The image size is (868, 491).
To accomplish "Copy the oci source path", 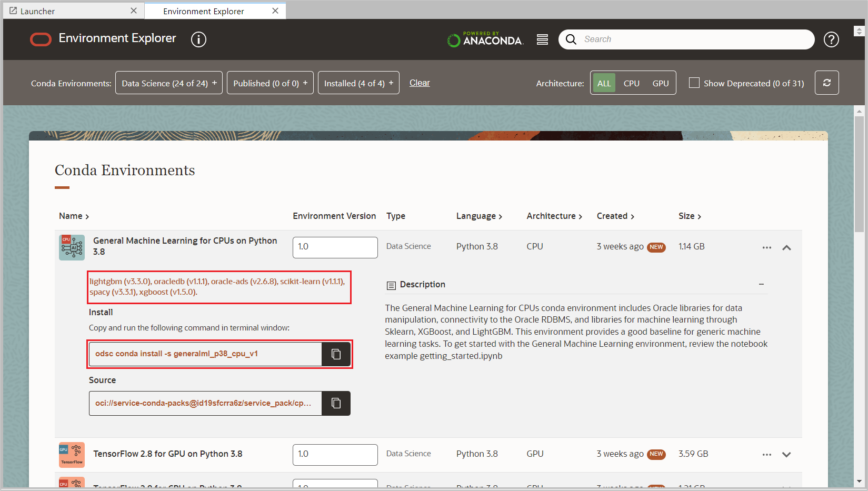I will click(336, 403).
